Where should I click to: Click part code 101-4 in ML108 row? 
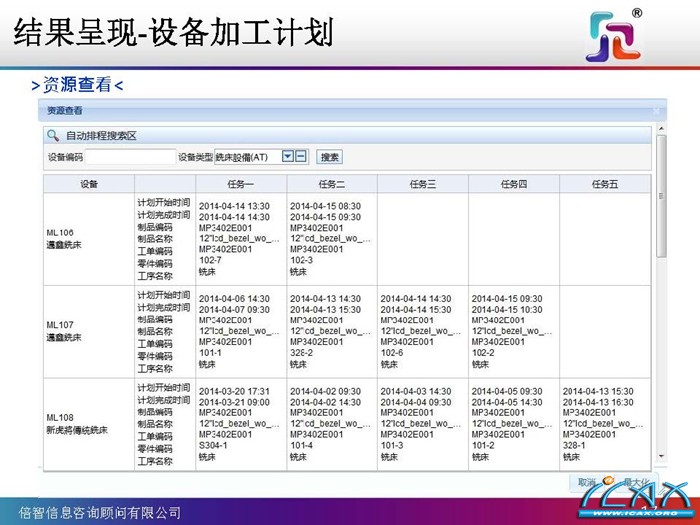[301, 446]
